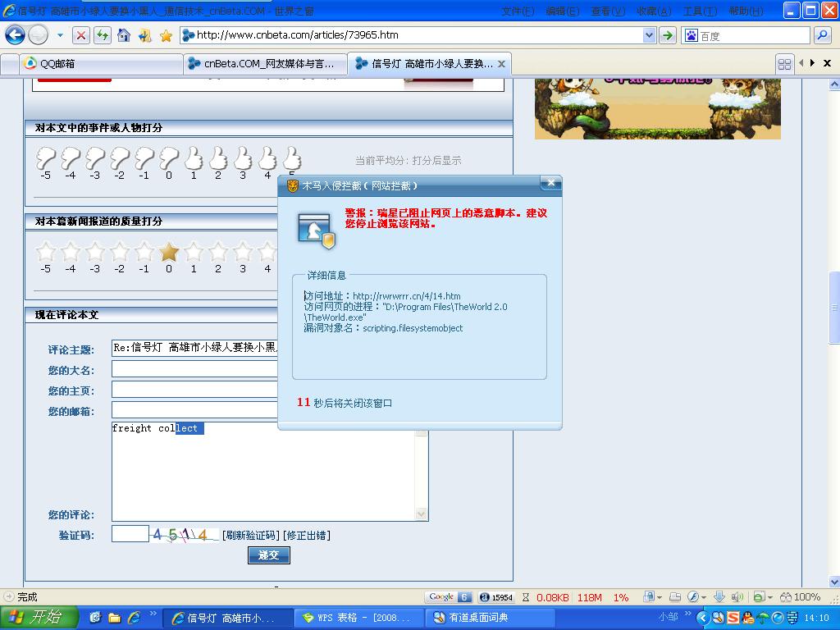The image size is (840, 630).
Task: Toggle page sound mute speaker icon
Action: click(737, 596)
